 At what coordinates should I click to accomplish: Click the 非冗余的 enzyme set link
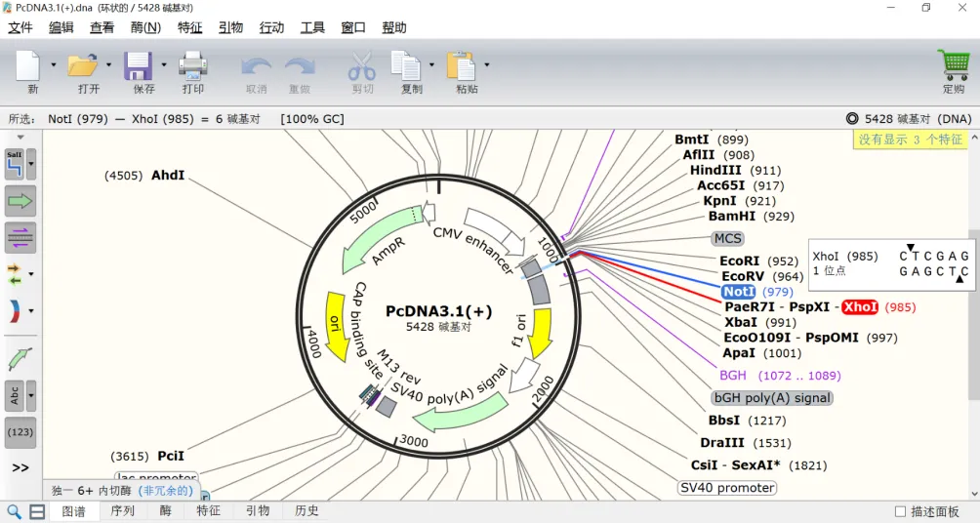(166, 491)
